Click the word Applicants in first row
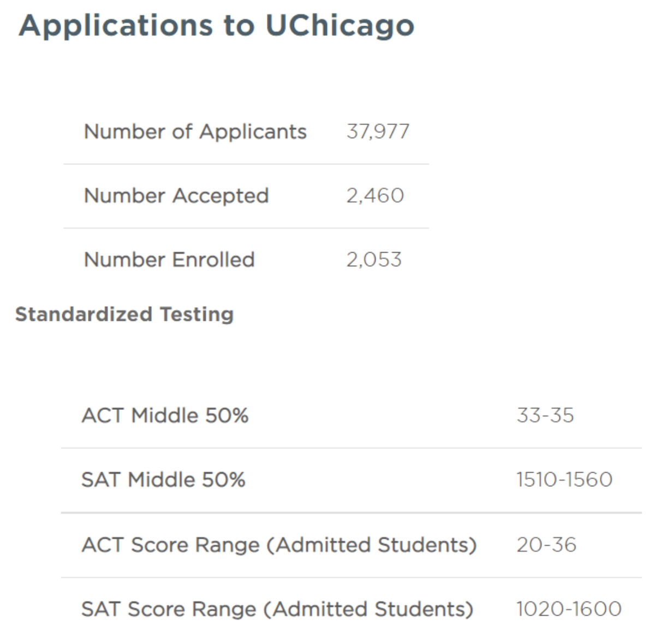The width and height of the screenshot is (667, 644). (253, 132)
